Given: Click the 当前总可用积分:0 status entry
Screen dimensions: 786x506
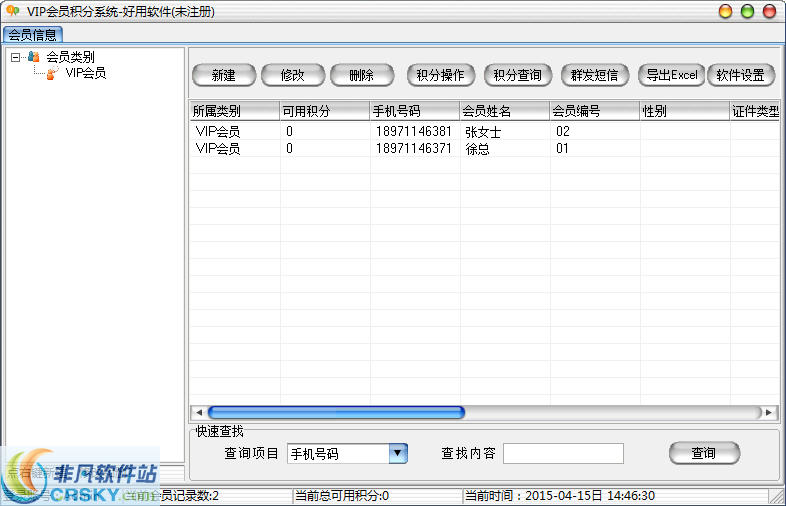Looking at the screenshot, I should click(x=342, y=496).
